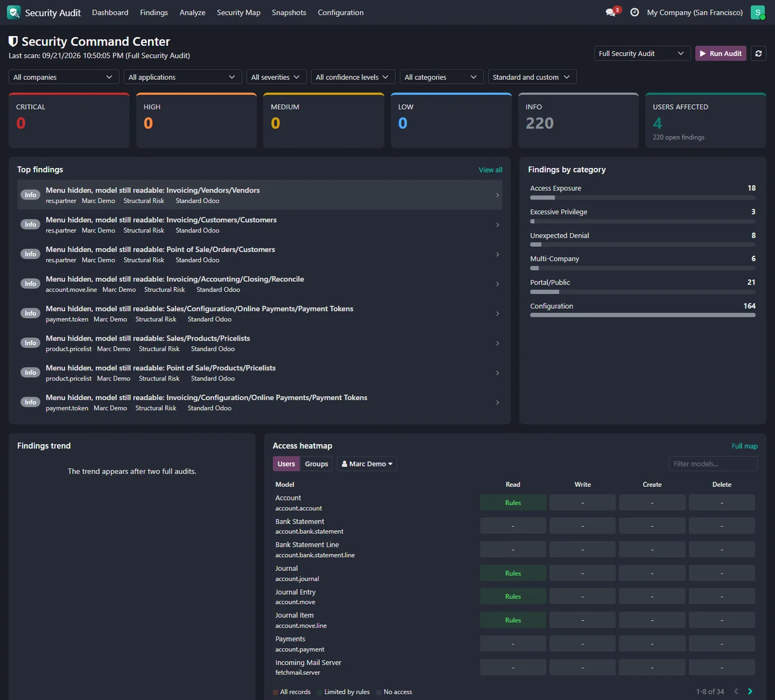Click Info badge on Invoicing/Vendors/Vendors finding
Image resolution: width=775 pixels, height=700 pixels.
30,195
